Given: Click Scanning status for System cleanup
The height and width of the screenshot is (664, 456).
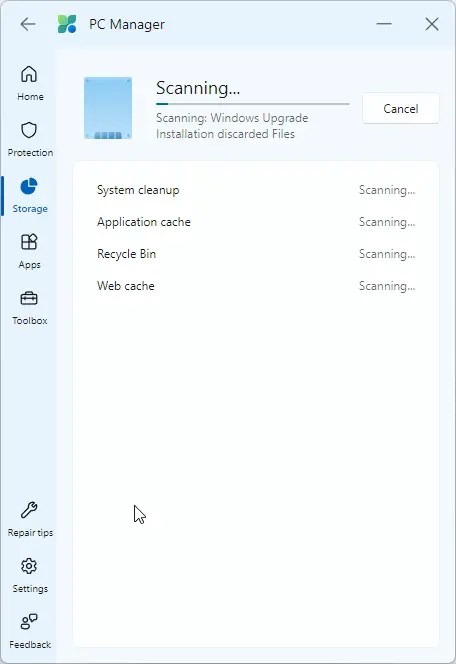Looking at the screenshot, I should pyautogui.click(x=387, y=190).
